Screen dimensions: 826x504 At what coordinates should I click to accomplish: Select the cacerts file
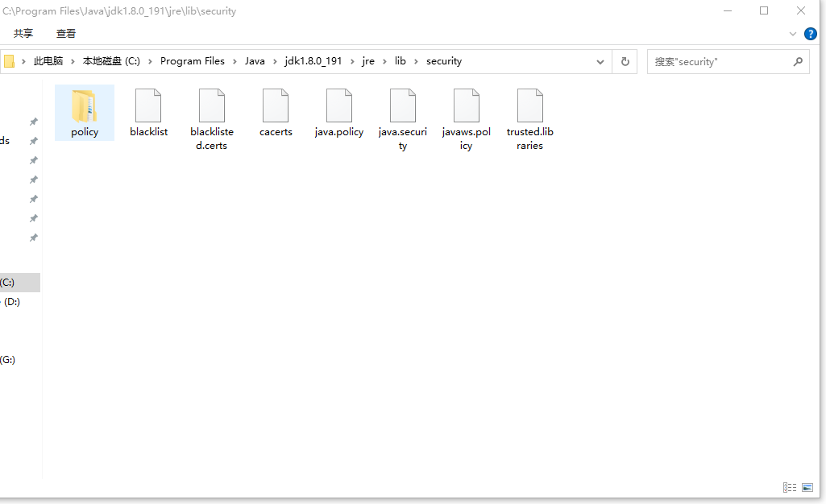pyautogui.click(x=276, y=109)
